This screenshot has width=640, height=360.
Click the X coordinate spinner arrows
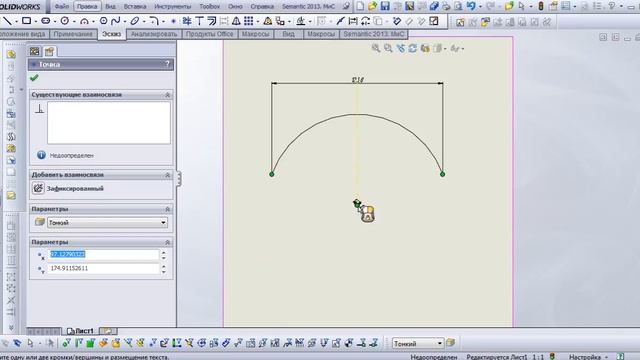pyautogui.click(x=163, y=255)
